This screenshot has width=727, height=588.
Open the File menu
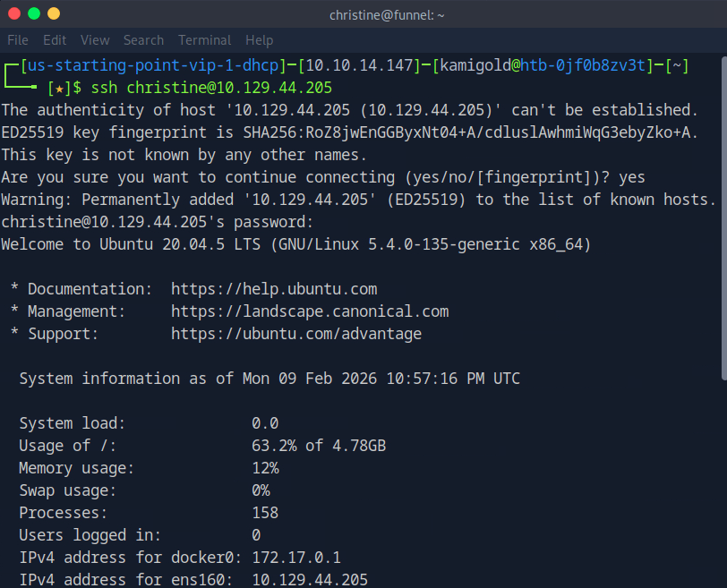18,40
